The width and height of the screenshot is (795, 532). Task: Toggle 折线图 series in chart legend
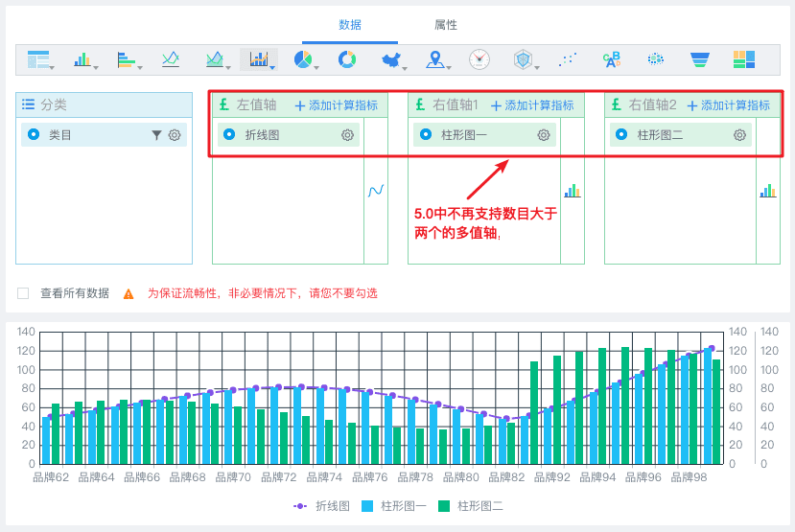tap(321, 506)
